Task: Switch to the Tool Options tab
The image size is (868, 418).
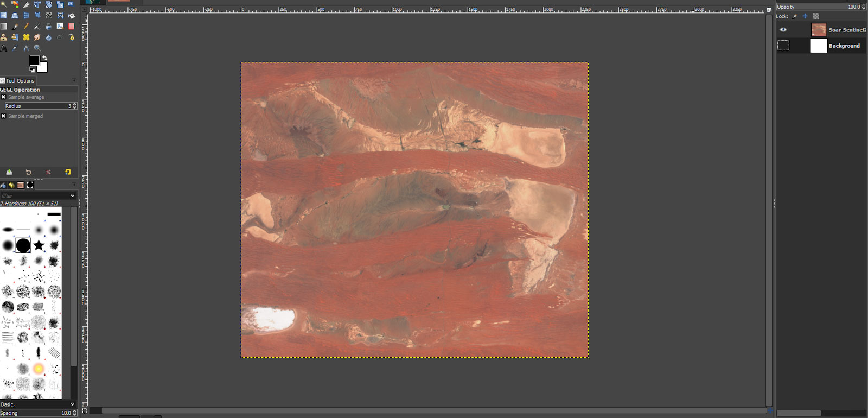Action: (x=18, y=80)
